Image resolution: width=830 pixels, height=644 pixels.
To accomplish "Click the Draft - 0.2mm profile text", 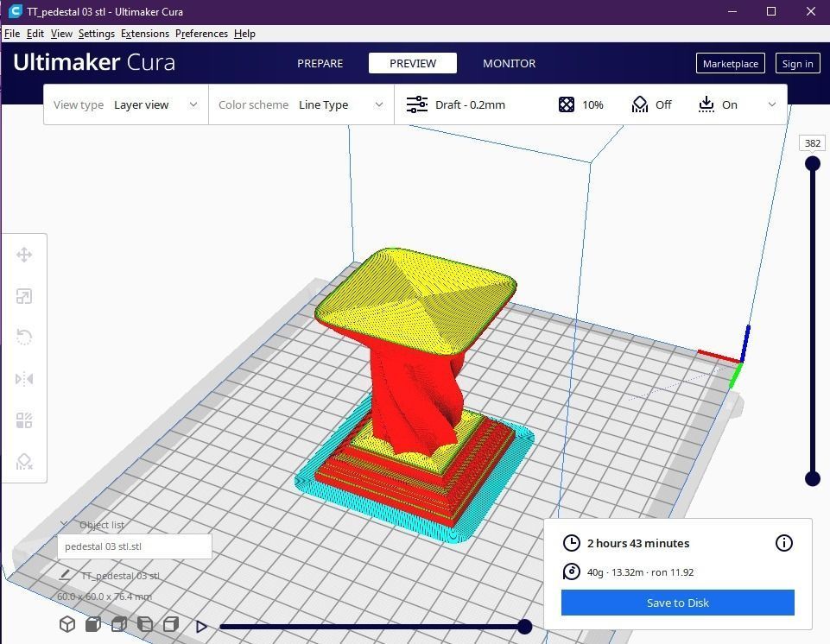I will (470, 104).
